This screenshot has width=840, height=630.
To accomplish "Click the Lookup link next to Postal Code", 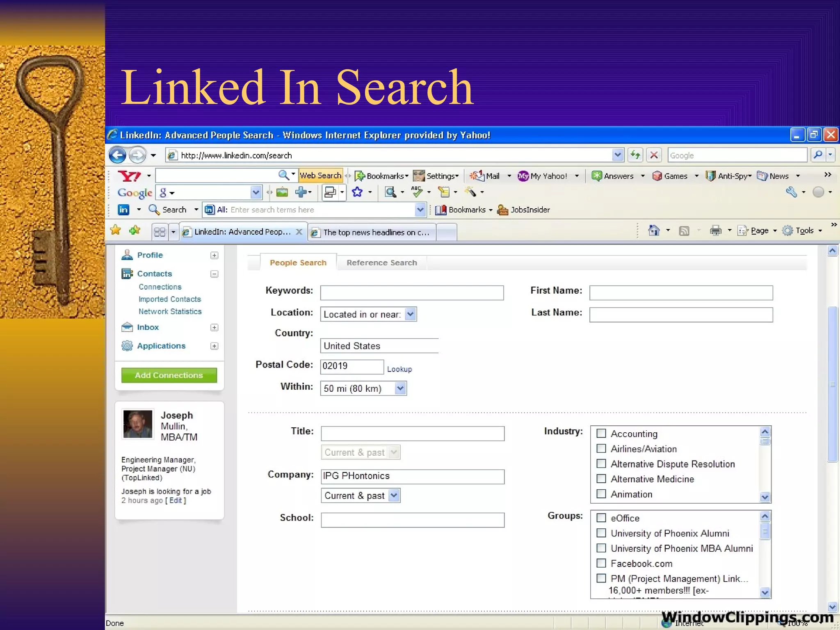I will click(399, 369).
